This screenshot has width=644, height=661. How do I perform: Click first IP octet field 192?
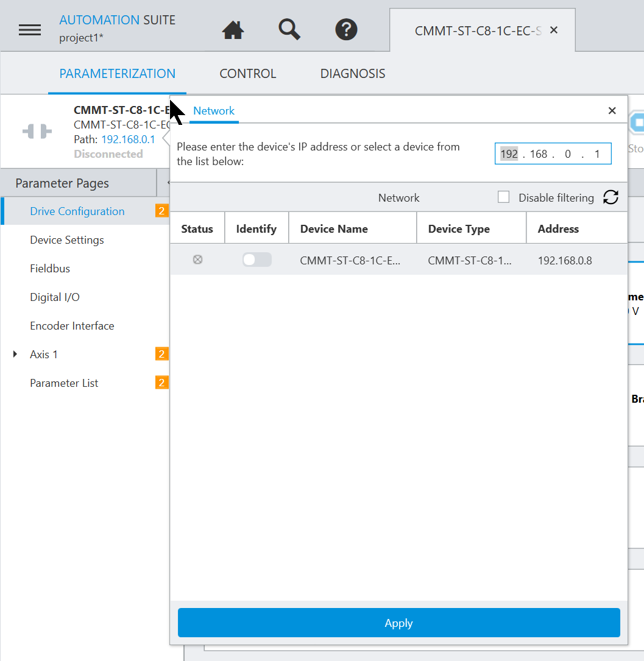509,154
